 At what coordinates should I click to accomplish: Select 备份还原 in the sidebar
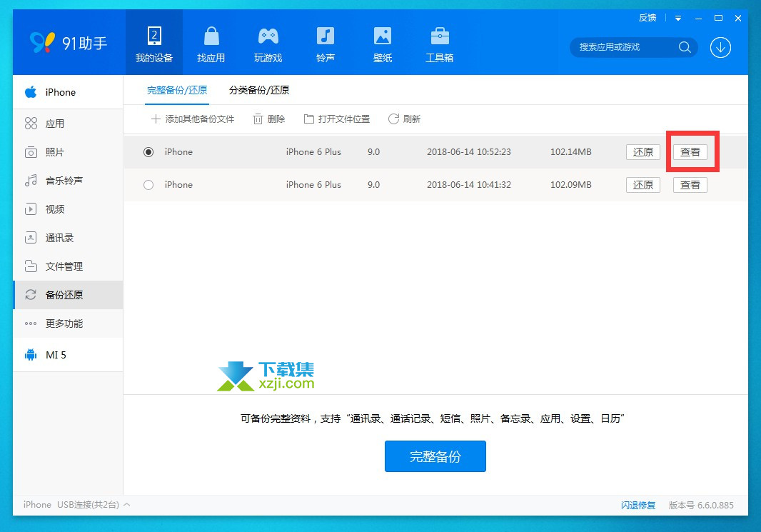tap(68, 295)
